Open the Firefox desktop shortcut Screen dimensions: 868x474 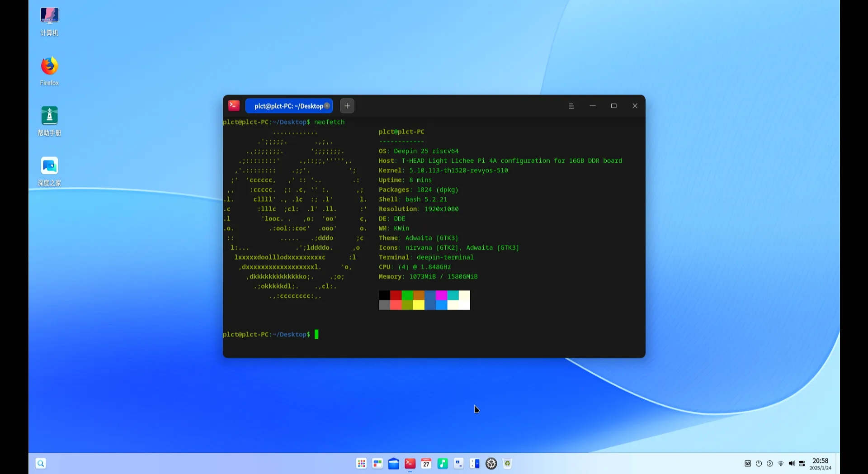pos(49,71)
